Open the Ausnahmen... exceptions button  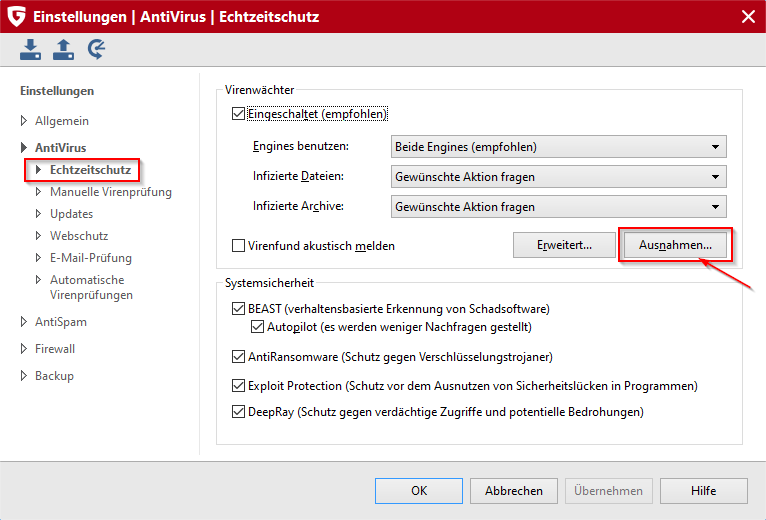click(x=675, y=245)
